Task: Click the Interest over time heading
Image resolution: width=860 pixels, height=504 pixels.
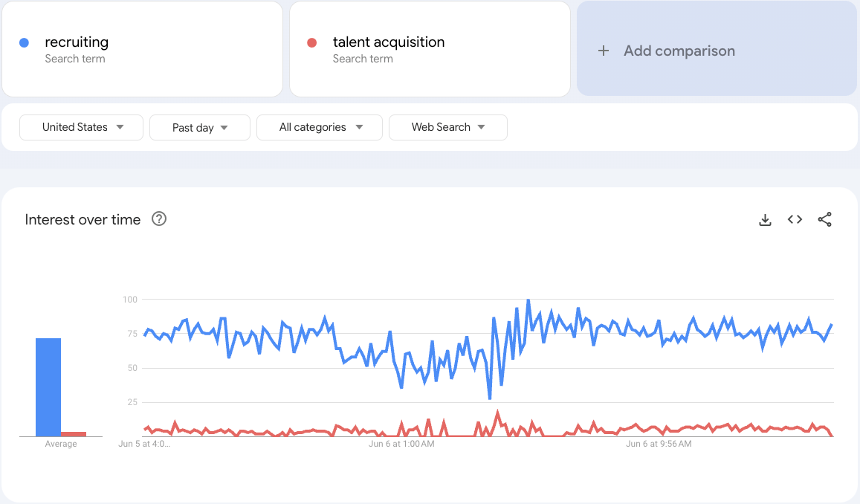Action: point(83,219)
